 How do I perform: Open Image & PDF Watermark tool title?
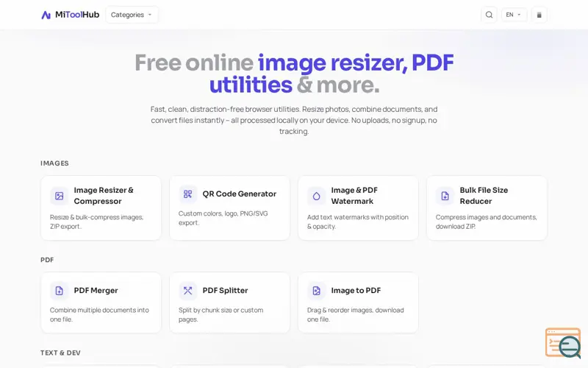tap(354, 196)
